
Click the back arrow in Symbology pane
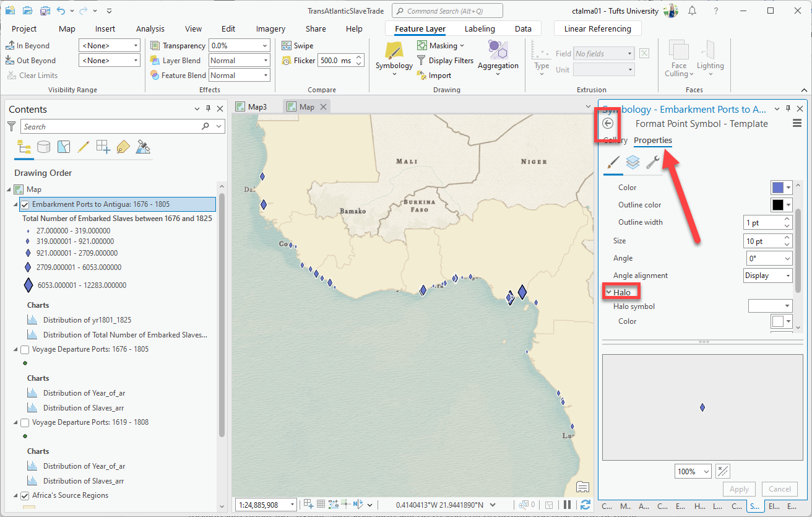pos(608,123)
